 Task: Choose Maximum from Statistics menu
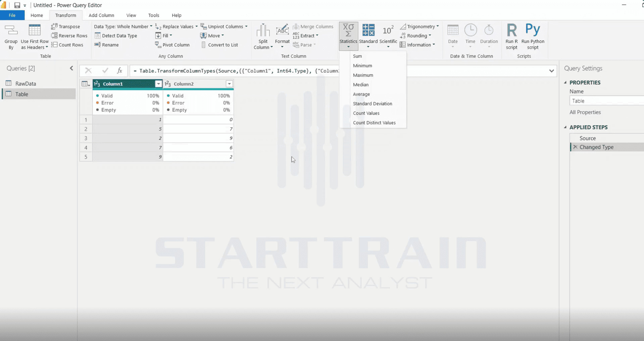(373, 75)
